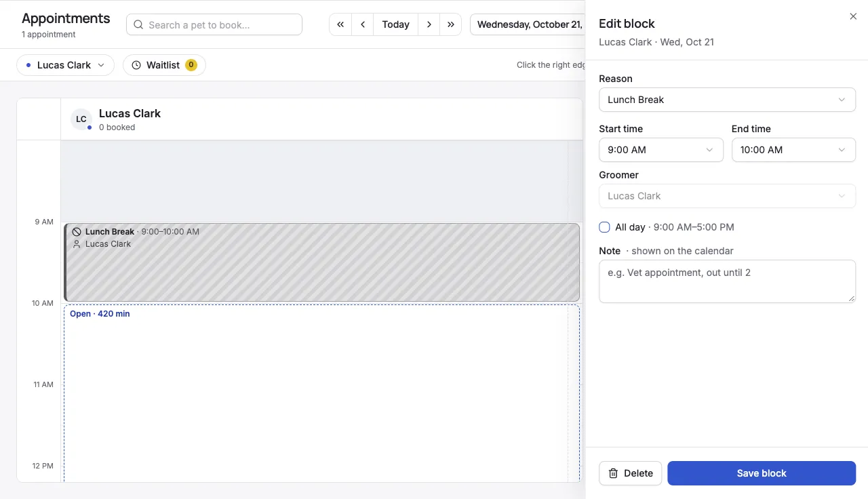Screen dimensions: 868x499
Task: Open the End time dropdown
Action: [x=793, y=150]
